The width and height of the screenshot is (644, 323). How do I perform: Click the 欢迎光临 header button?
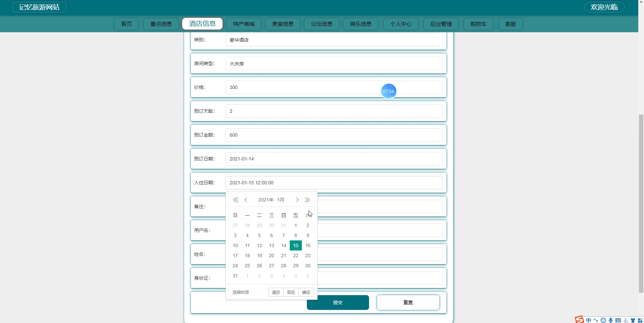pos(604,7)
